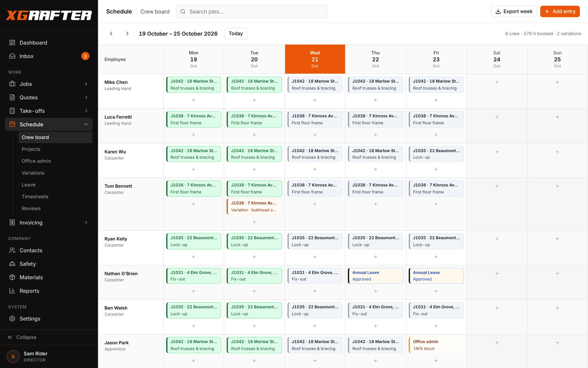Expand the Take-offs submenu chevron
Screen dimensions: 588x368
pyautogui.click(x=86, y=111)
